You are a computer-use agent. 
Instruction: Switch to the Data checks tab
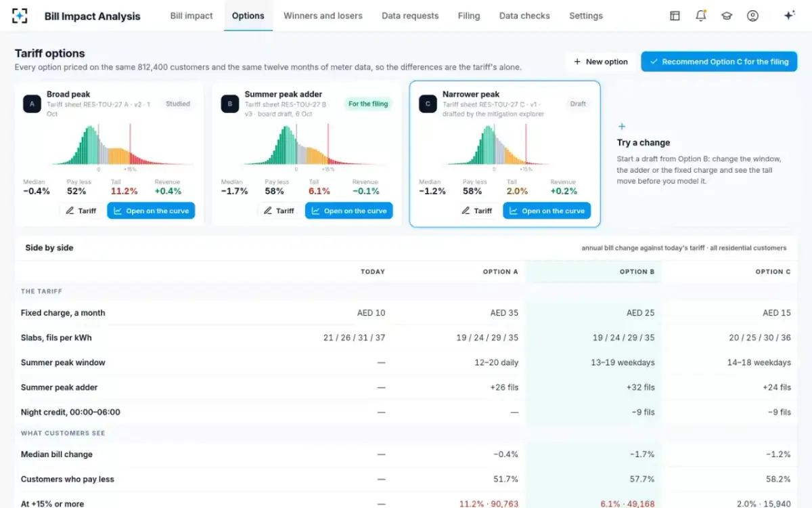(524, 16)
